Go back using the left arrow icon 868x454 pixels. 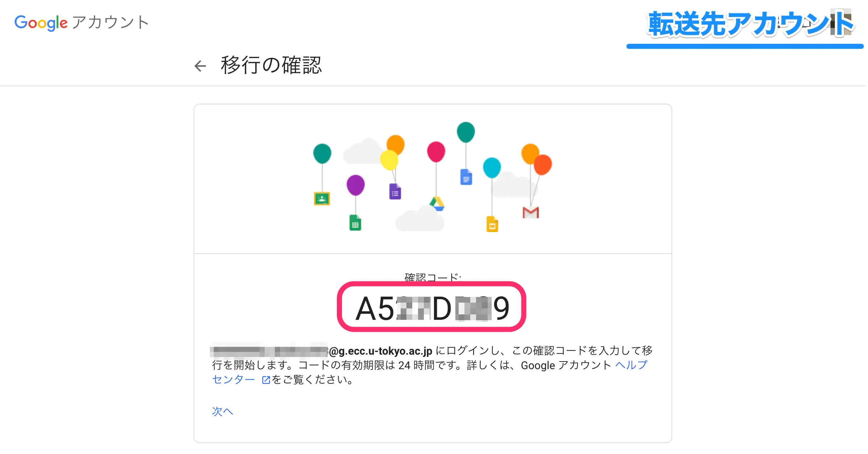pyautogui.click(x=200, y=66)
